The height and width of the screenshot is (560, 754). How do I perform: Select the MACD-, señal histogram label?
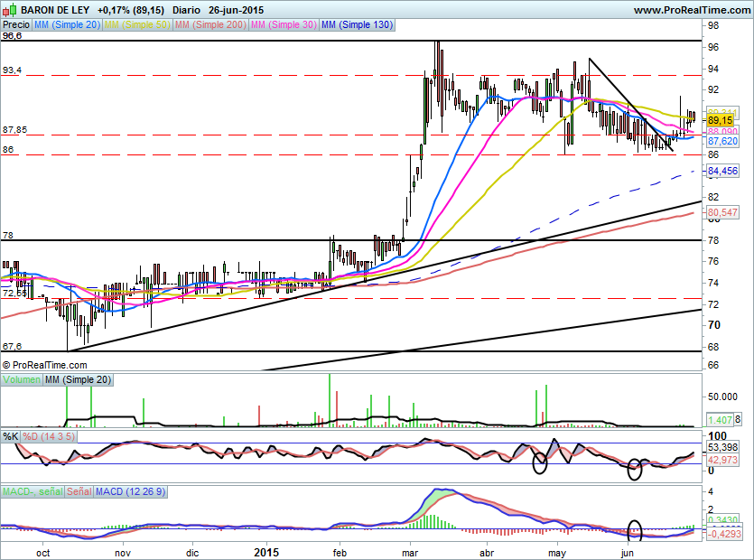coord(33,491)
